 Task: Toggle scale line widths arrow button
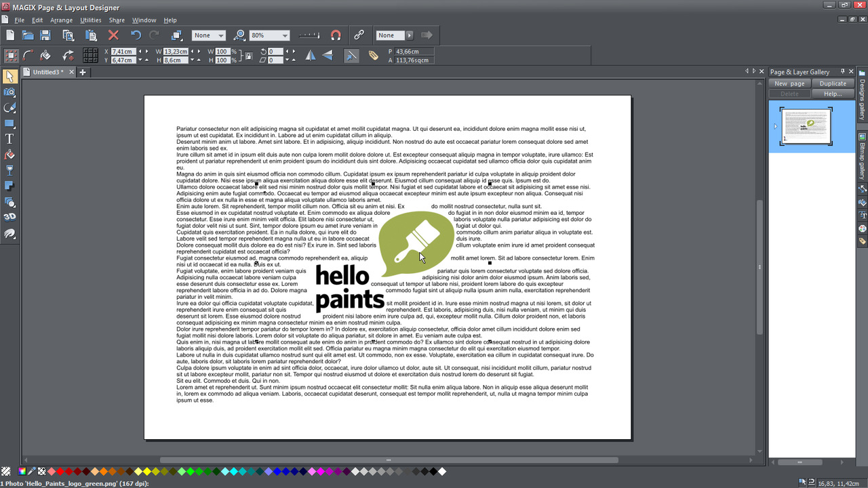(351, 56)
